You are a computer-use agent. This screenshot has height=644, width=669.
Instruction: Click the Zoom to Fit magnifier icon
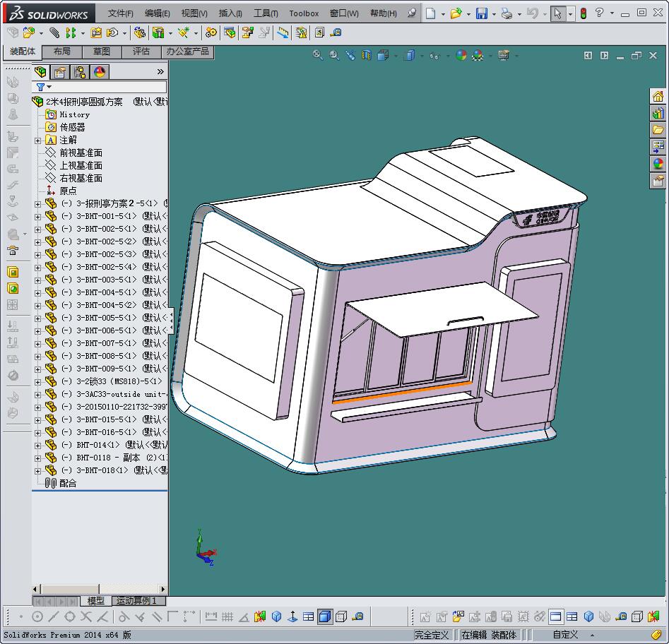[318, 55]
